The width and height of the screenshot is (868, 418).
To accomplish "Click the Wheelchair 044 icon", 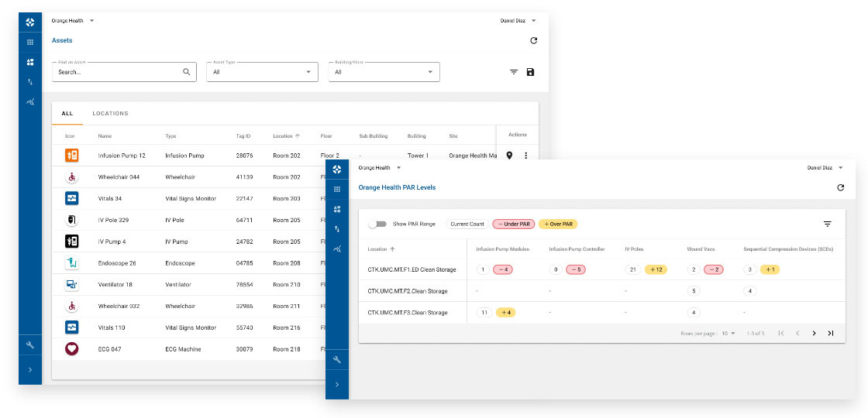I will pyautogui.click(x=72, y=177).
